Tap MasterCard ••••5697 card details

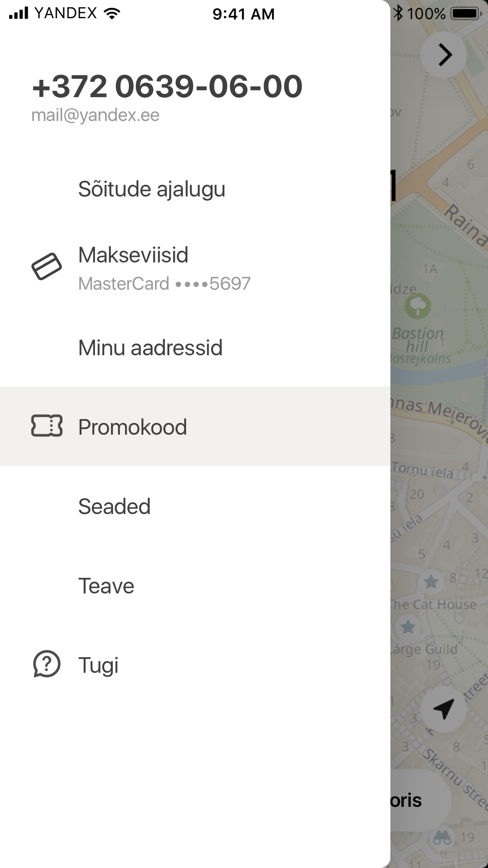click(x=164, y=284)
